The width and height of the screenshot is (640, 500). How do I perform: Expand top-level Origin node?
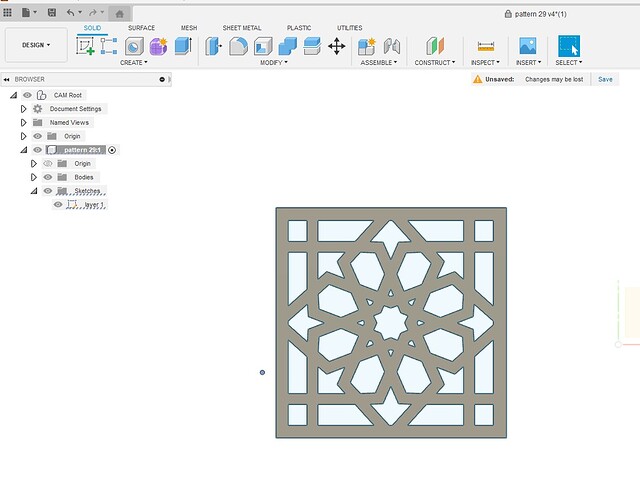pos(23,136)
